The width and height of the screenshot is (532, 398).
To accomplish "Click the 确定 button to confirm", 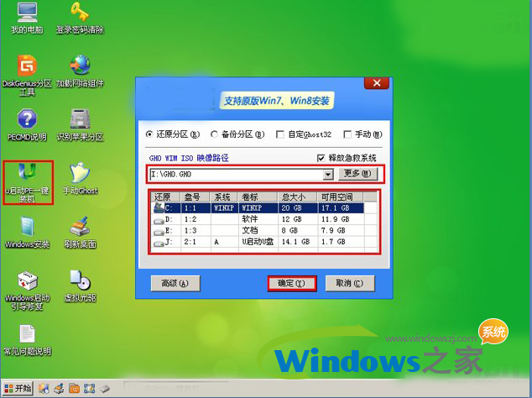I will pos(291,283).
